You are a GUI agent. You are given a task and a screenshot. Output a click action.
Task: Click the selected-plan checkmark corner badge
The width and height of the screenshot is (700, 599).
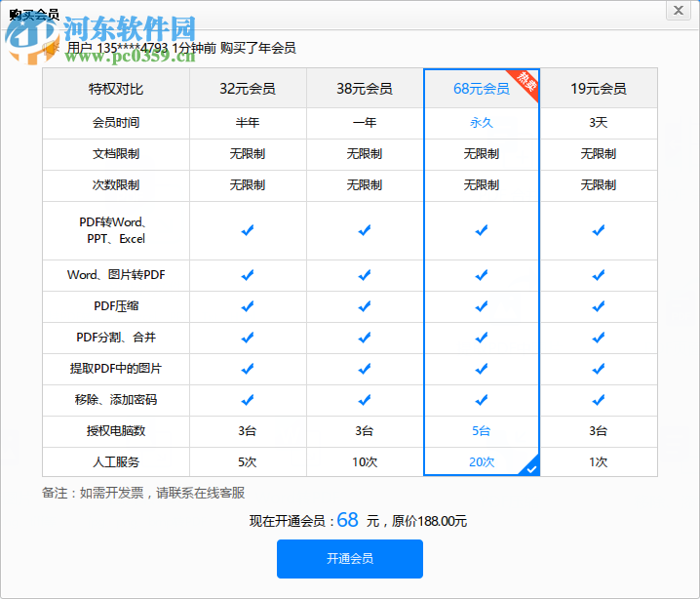[530, 465]
